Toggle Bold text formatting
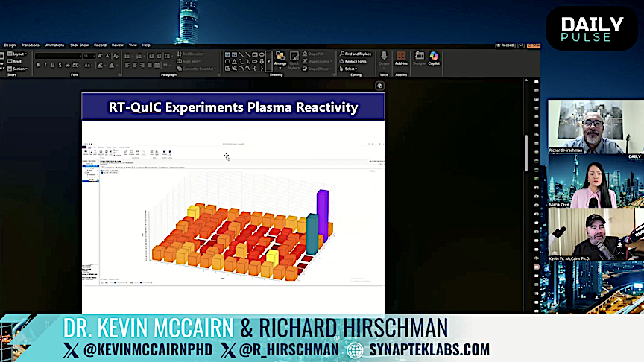Screen dimensions: 644x362 pyautogui.click(x=38, y=65)
